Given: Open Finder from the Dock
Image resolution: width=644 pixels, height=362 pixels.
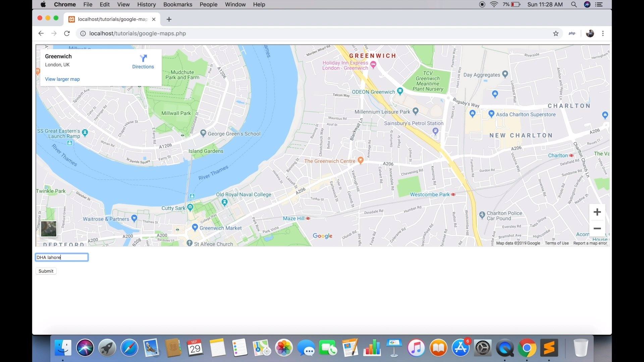Looking at the screenshot, I should point(63,348).
